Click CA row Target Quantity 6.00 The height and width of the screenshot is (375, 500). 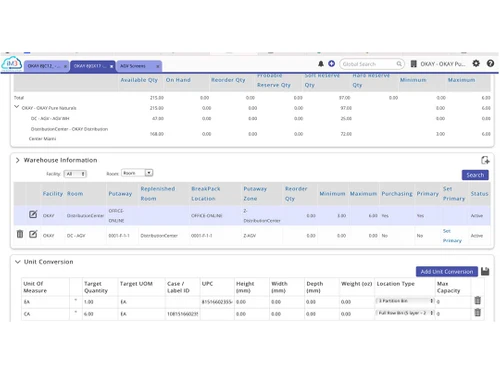click(100, 314)
